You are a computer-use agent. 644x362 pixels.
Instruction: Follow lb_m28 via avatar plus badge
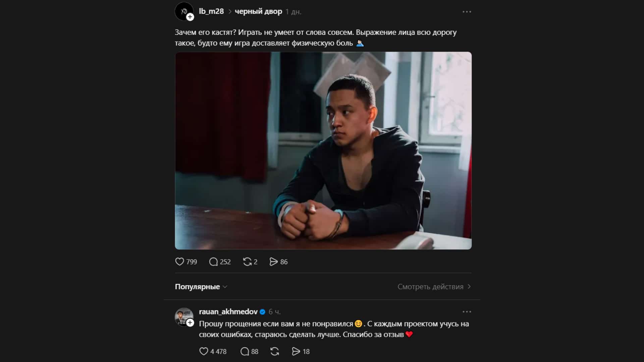click(x=190, y=17)
